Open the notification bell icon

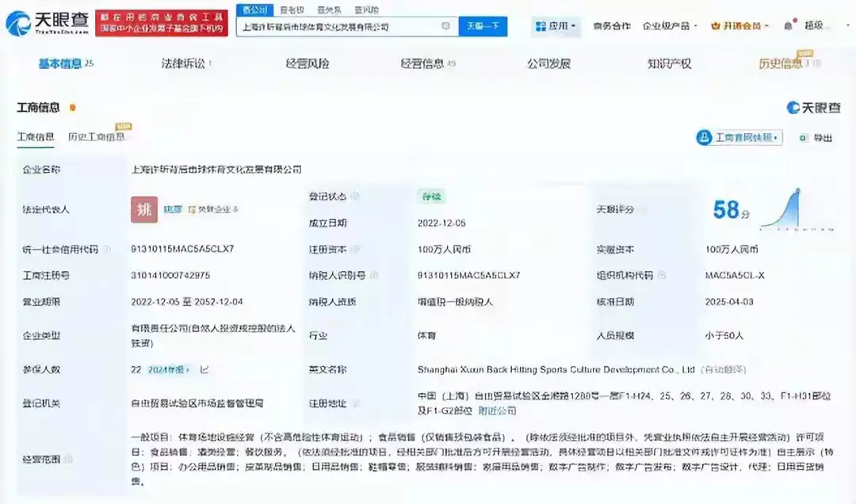pyautogui.click(x=787, y=25)
